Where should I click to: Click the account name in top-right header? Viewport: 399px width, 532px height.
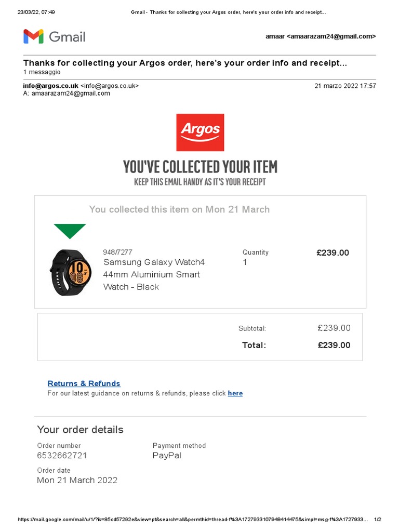coord(320,36)
